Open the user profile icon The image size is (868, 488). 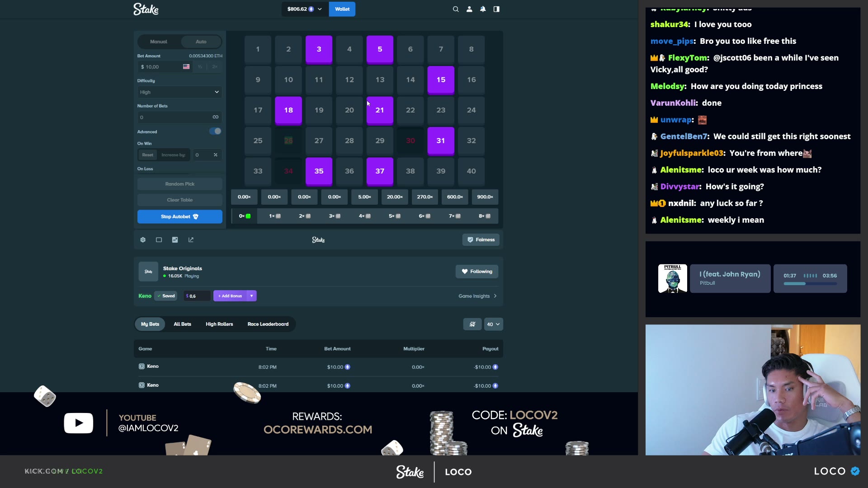pos(469,9)
